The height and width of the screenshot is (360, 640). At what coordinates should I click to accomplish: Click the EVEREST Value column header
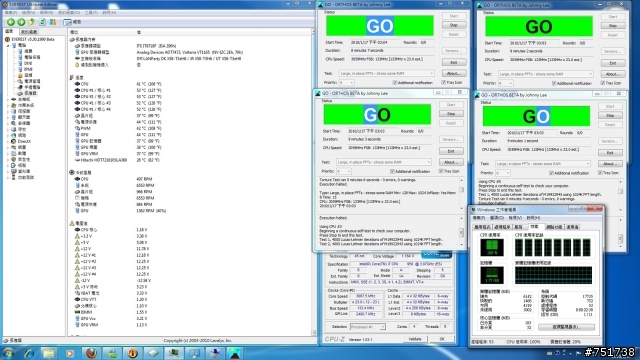196,32
